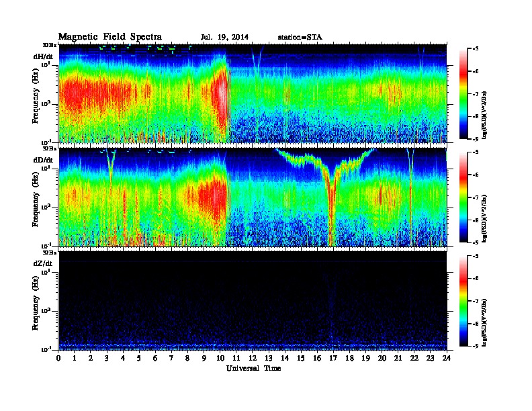Click hour '0' on Universal Time axis

coord(58,358)
